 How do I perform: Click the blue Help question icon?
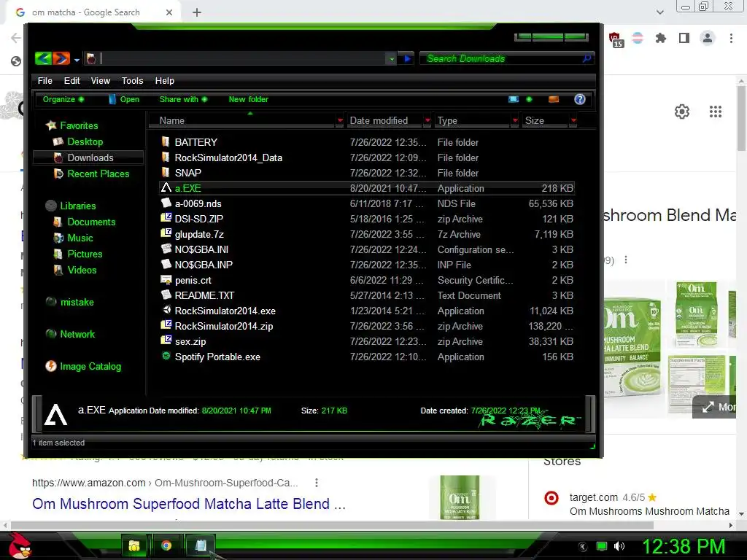click(x=580, y=99)
